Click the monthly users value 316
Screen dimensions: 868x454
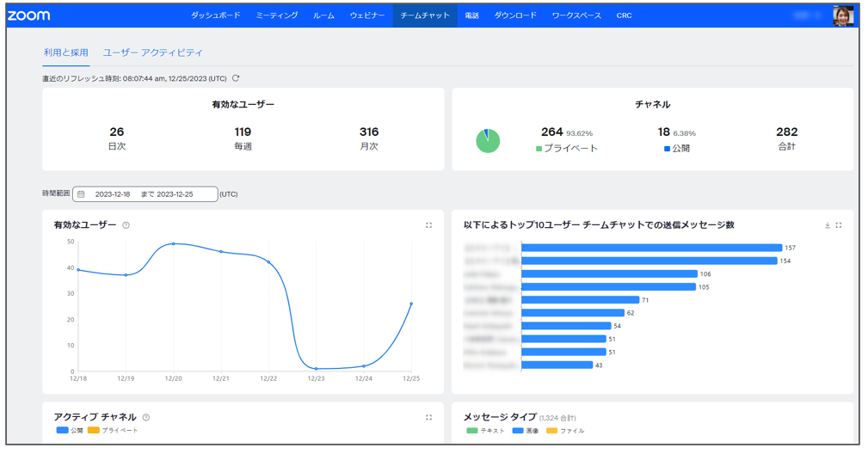tap(369, 132)
